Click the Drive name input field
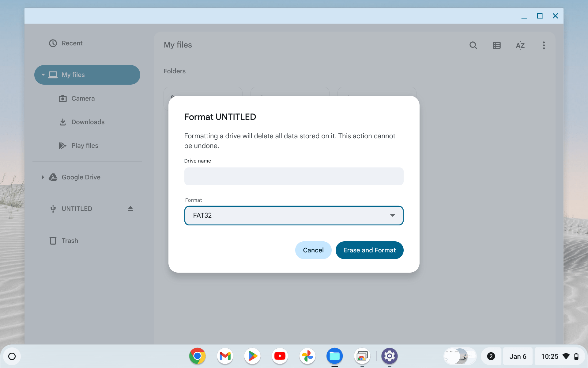The height and width of the screenshot is (368, 588). click(294, 176)
